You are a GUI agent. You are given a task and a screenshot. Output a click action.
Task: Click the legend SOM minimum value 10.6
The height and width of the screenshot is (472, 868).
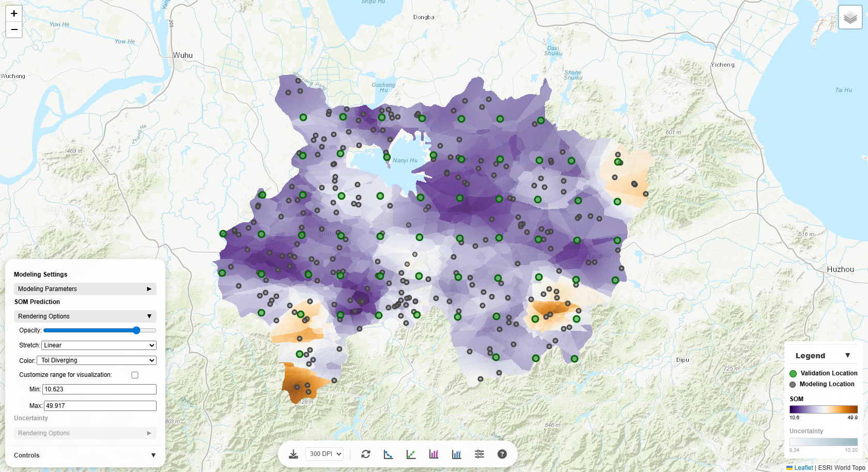pyautogui.click(x=794, y=418)
